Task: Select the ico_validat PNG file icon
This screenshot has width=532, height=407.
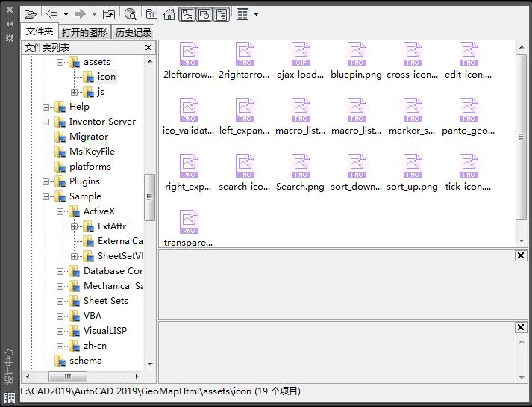Action: [189, 110]
